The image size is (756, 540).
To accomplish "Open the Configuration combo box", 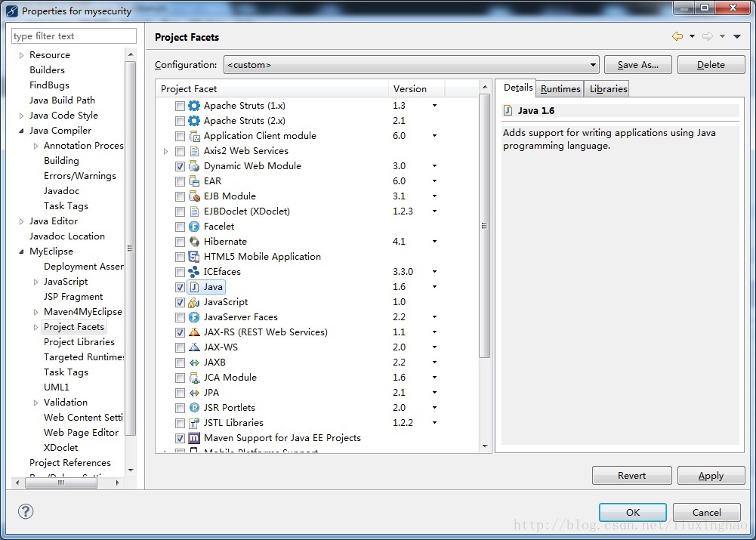I will pyautogui.click(x=412, y=65).
